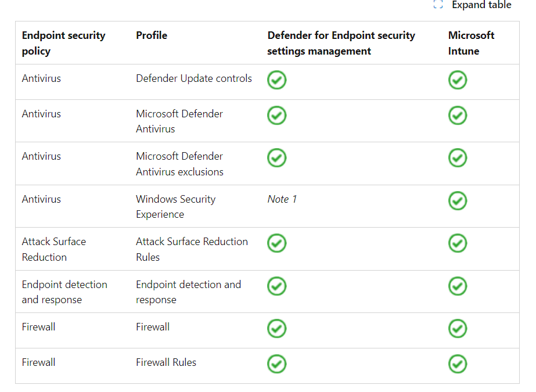The width and height of the screenshot is (536, 392).
Task: Click Defender checkmark in Firewall Rules row
Action: click(x=276, y=364)
